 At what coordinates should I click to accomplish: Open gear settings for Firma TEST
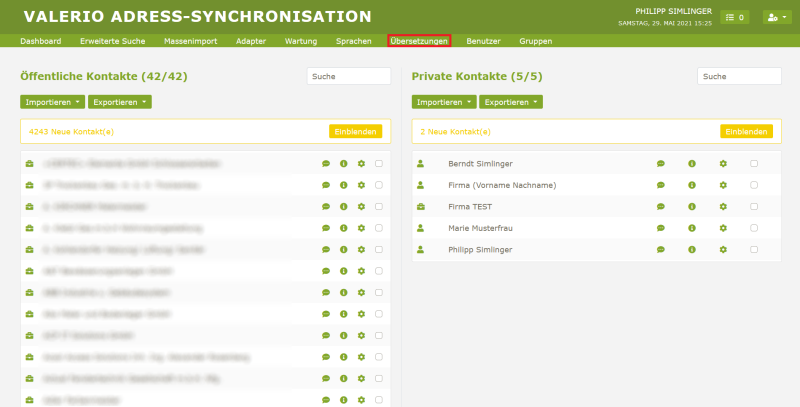[723, 207]
